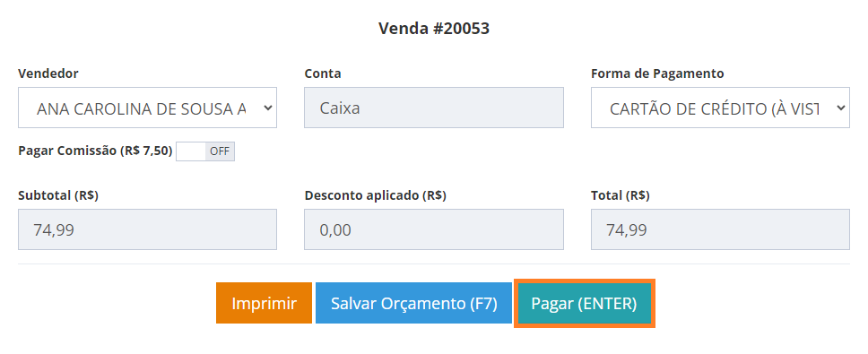Screen dimensions: 868x354
Task: Click the Desconto aplicado field showing 0,00
Action: coord(433,229)
